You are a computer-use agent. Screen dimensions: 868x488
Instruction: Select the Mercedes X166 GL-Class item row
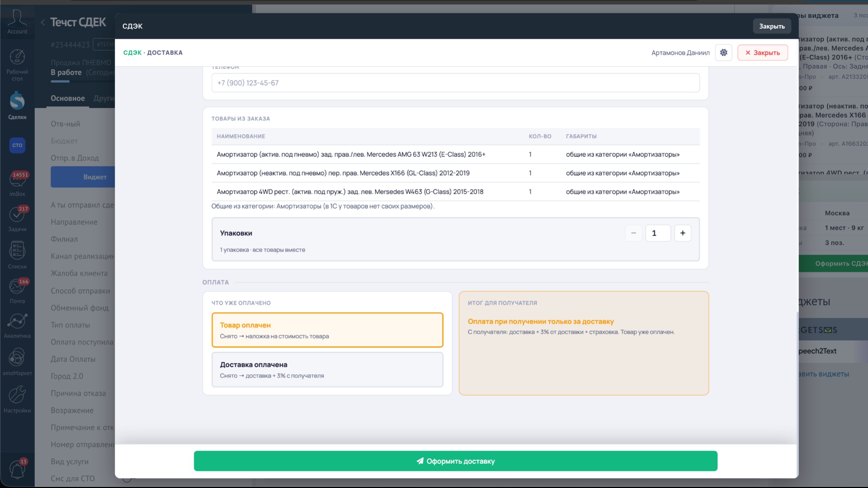[x=456, y=173]
